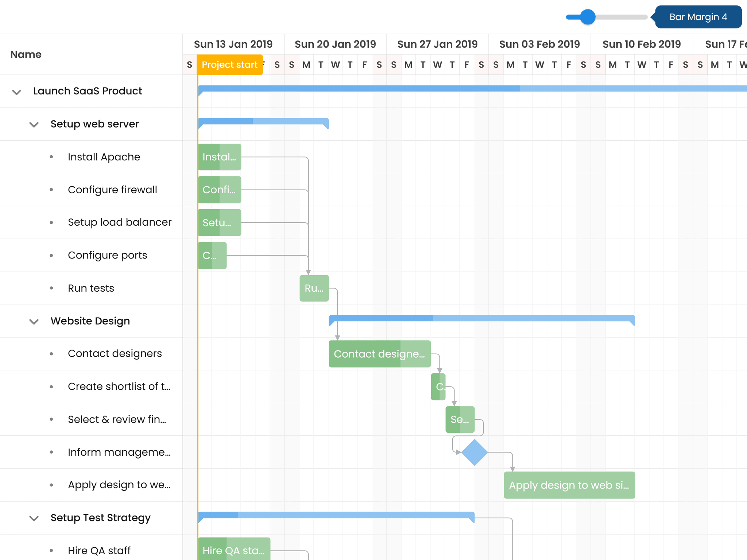Collapse the Setup web server group
This screenshot has width=747, height=560.
click(33, 124)
